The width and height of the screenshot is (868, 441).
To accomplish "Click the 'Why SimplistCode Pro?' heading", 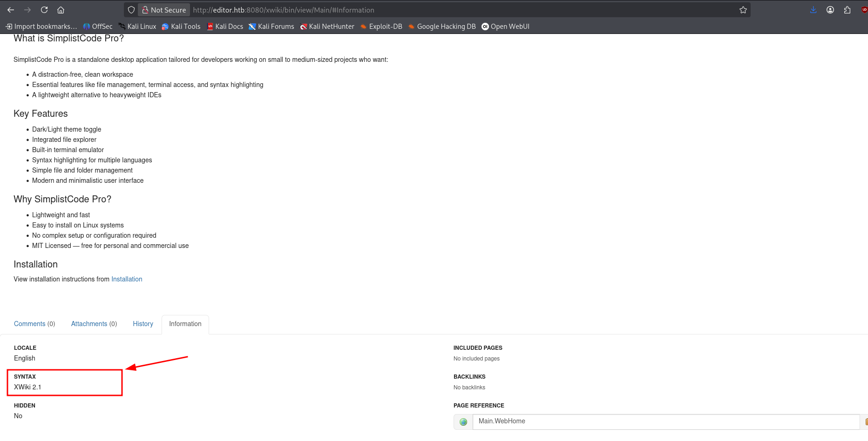I will tap(62, 199).
